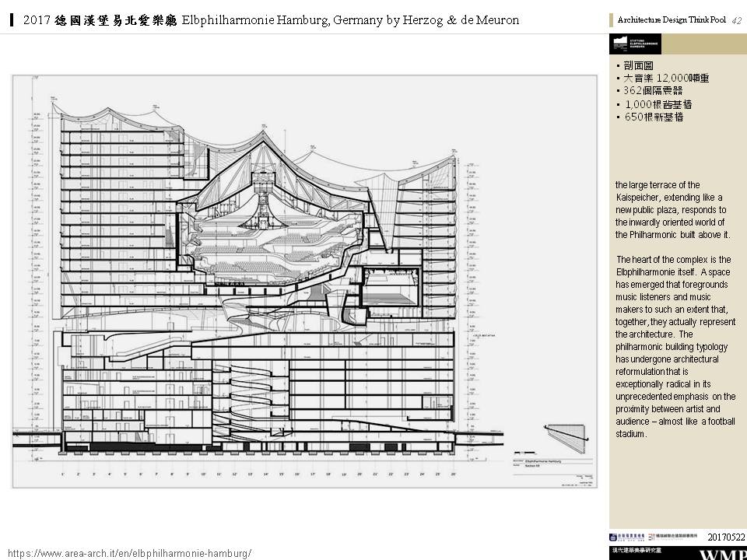Click the 剖面圖 bullet item
The image size is (747, 560).
[633, 65]
